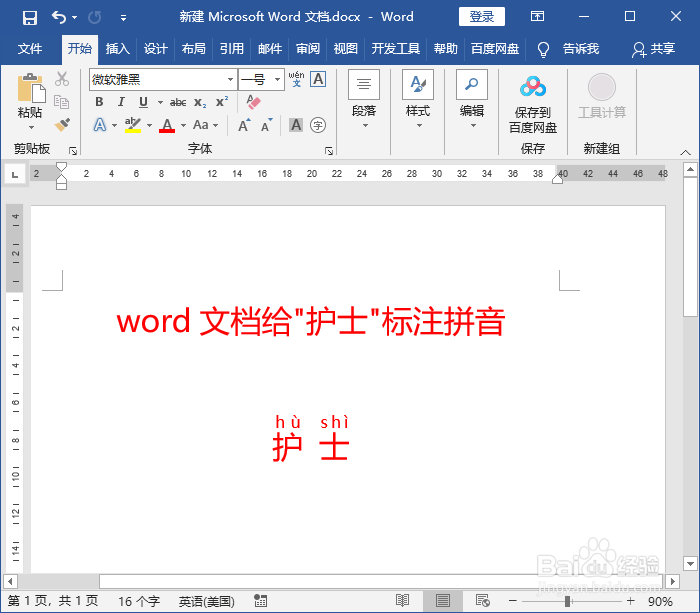Viewport: 700px width, 613px height.
Task: Open underline style dropdown arrow
Action: 160,102
